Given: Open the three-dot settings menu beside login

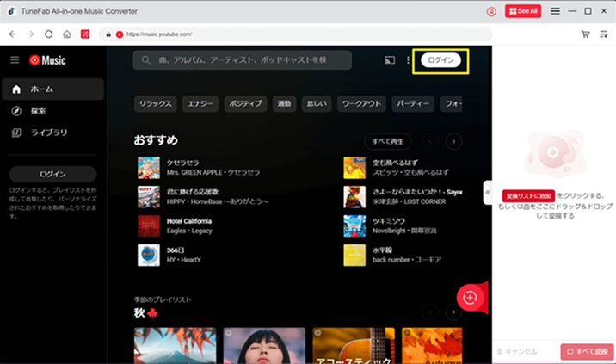Looking at the screenshot, I should 408,60.
